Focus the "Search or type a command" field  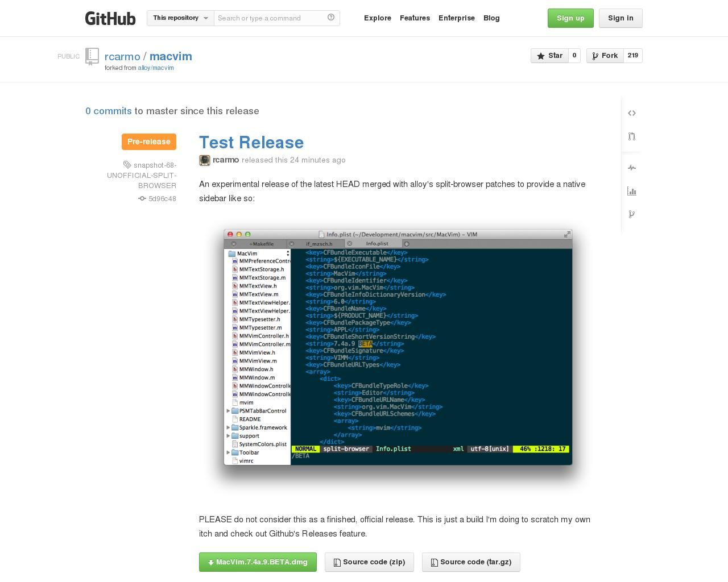[x=270, y=18]
